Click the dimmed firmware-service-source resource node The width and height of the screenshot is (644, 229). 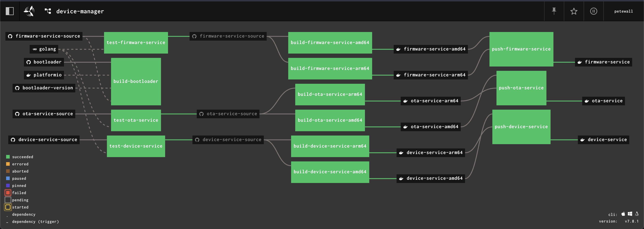point(228,36)
